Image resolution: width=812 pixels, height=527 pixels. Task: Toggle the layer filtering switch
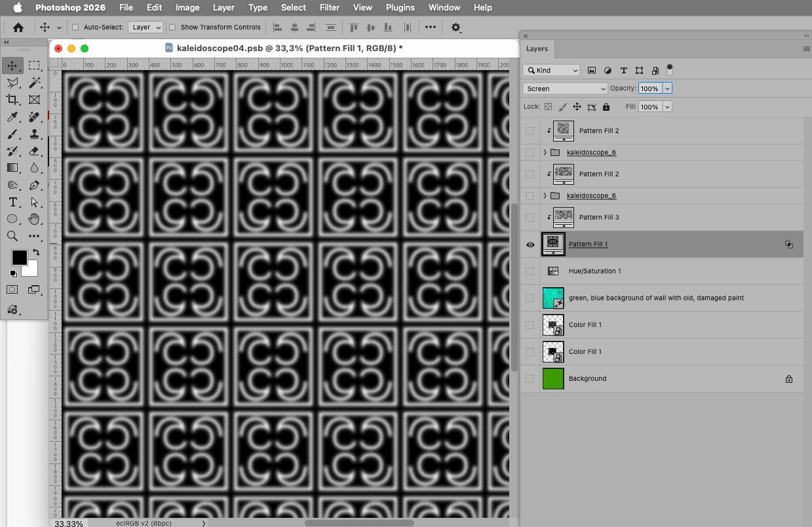670,69
